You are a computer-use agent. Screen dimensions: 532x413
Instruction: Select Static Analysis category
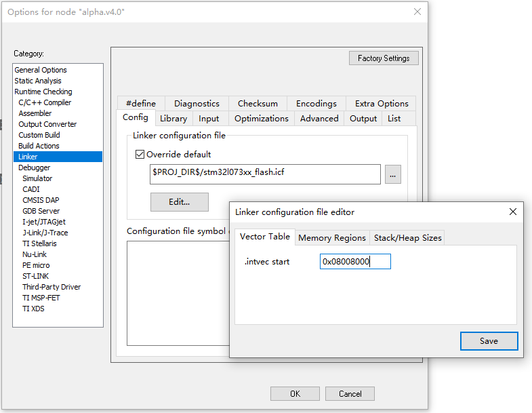38,81
